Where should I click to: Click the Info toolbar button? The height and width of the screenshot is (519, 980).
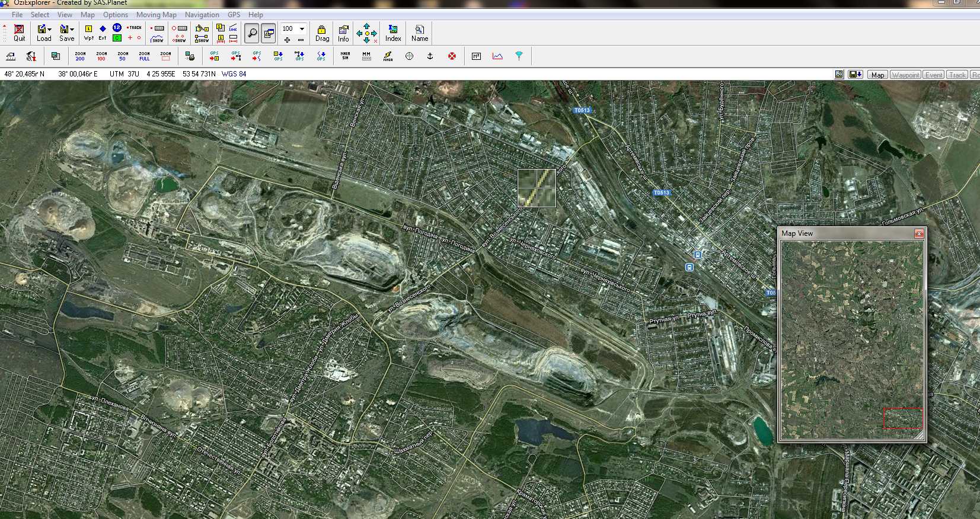(343, 33)
